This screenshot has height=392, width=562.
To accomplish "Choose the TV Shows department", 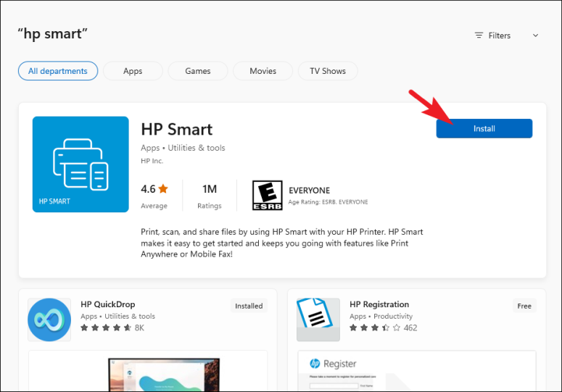I will click(328, 71).
